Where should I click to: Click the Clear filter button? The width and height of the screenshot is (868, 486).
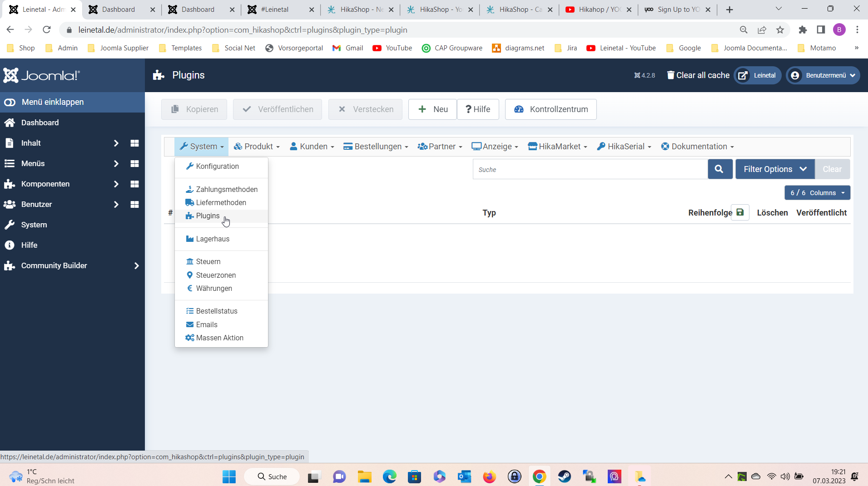tap(832, 169)
